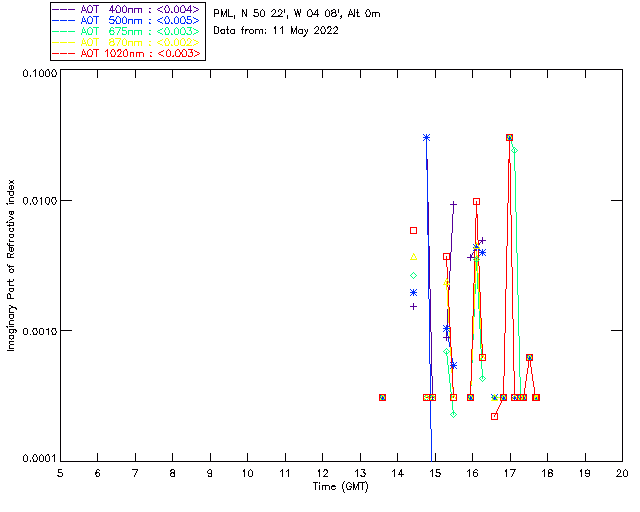Viewport: 640px width, 512px height.
Task: Click the 'AOT 870nm : <0.002>' legend entry
Action: pyautogui.click(x=126, y=42)
